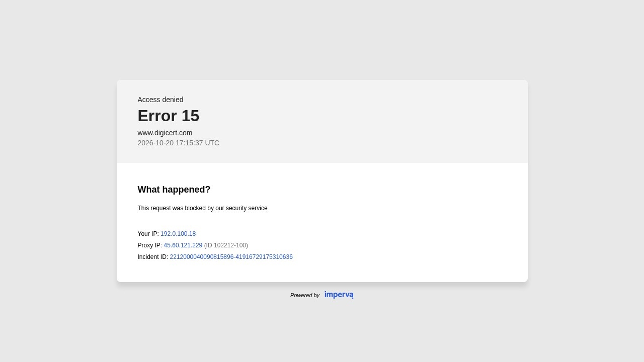Click the www.digicert.com hostname text

click(165, 133)
